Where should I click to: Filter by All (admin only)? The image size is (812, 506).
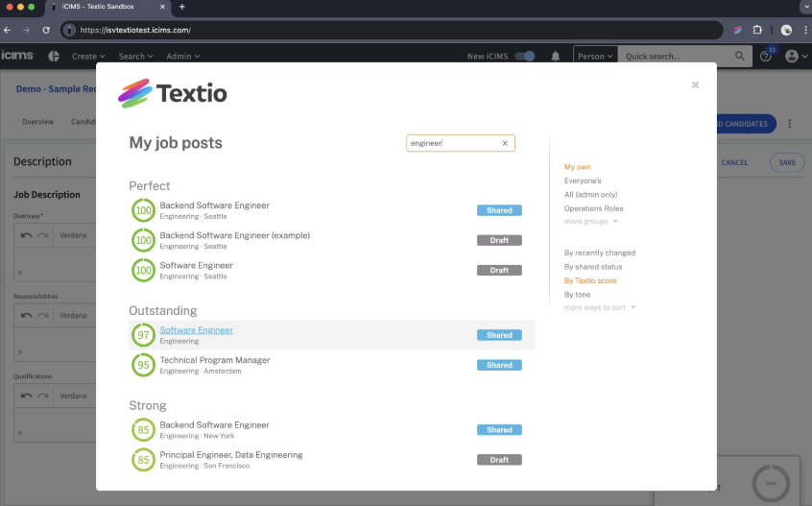pos(591,195)
